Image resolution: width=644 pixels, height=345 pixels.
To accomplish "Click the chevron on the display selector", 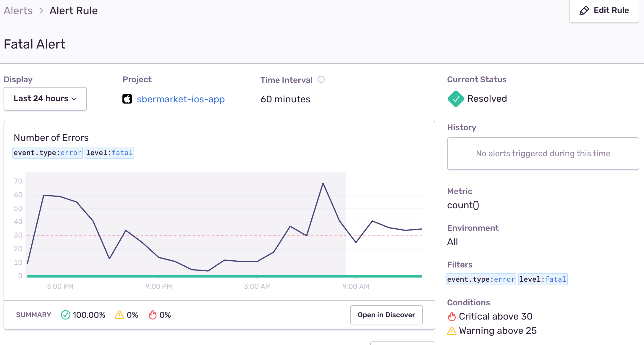I will click(74, 99).
